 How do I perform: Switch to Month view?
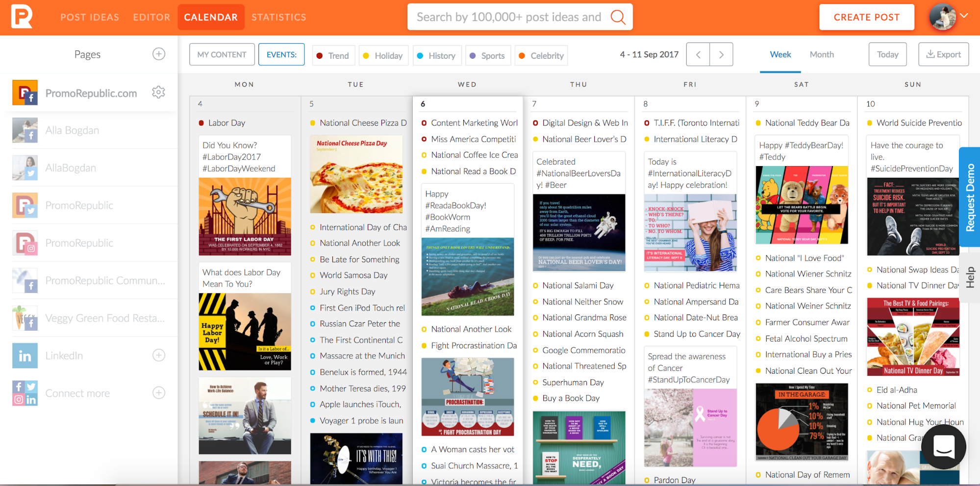coord(822,54)
